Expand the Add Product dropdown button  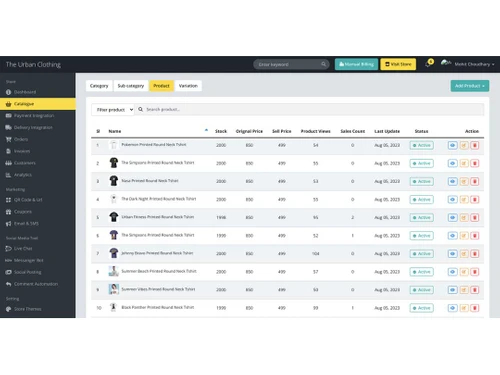click(x=470, y=86)
